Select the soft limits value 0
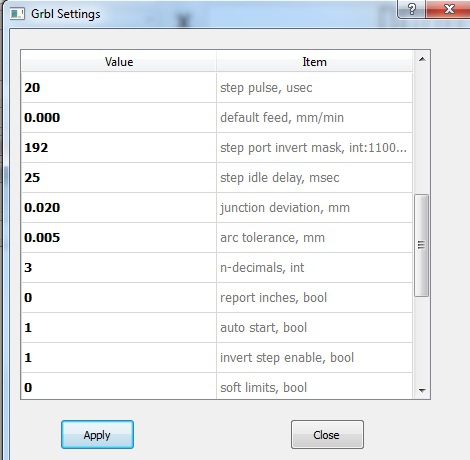The width and height of the screenshot is (470, 460). pyautogui.click(x=119, y=386)
